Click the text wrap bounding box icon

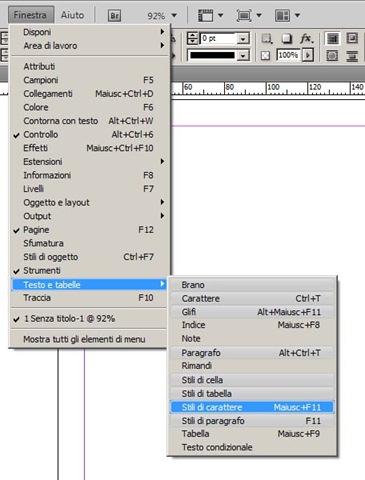pyautogui.click(x=352, y=38)
